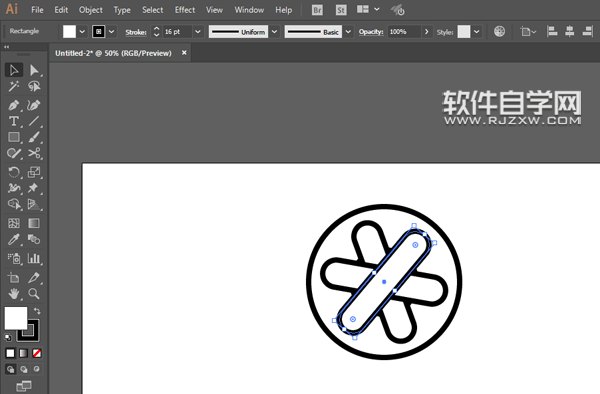Select the Zoom tool
The image size is (600, 394).
click(x=34, y=294)
